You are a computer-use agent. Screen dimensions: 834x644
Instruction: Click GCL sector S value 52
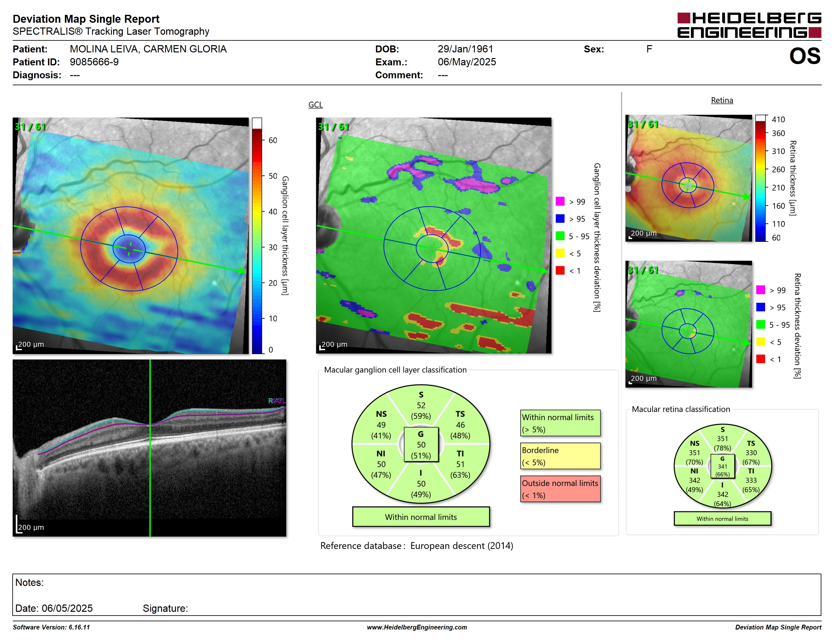pos(421,405)
